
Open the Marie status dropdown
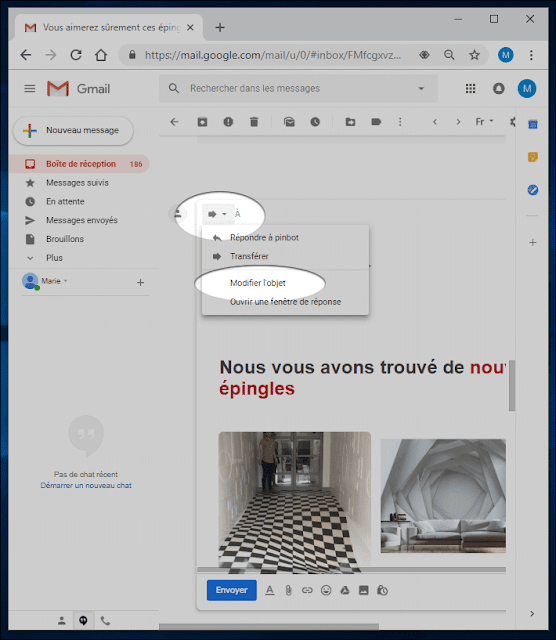coord(65,281)
